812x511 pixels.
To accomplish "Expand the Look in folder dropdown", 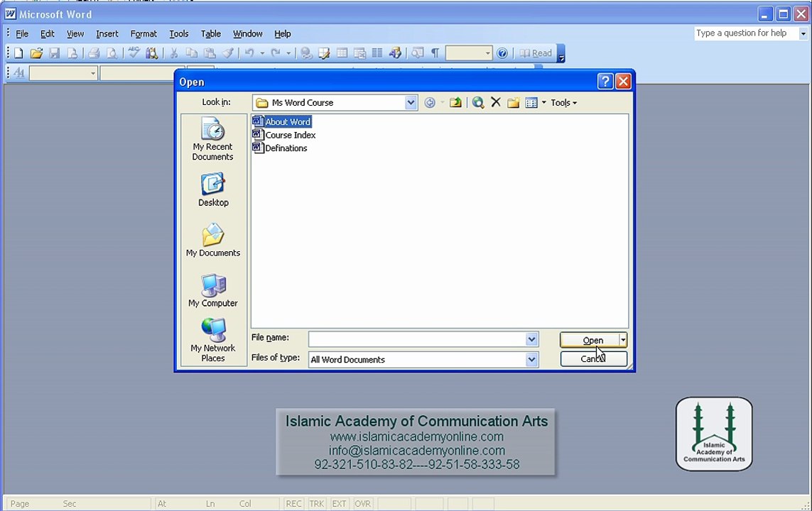I will click(x=411, y=102).
